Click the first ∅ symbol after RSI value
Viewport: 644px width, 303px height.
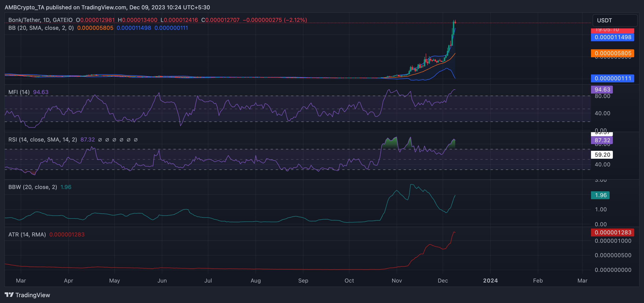(100, 140)
